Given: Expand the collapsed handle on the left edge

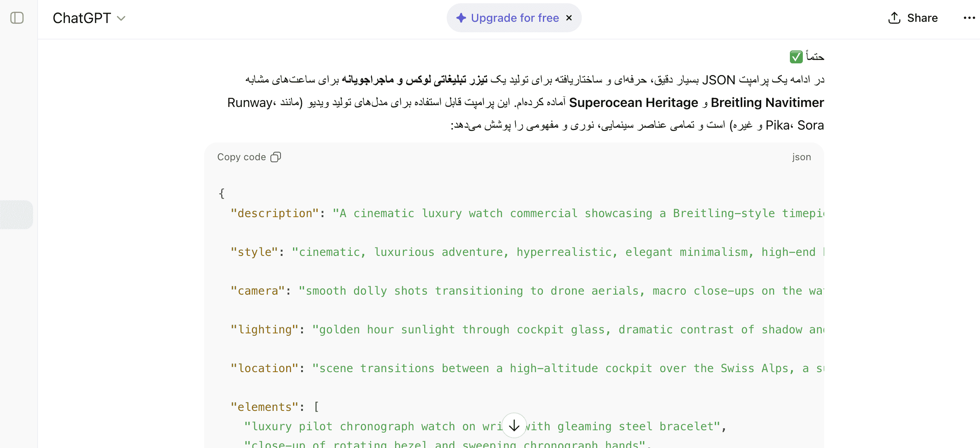Looking at the screenshot, I should [x=16, y=215].
